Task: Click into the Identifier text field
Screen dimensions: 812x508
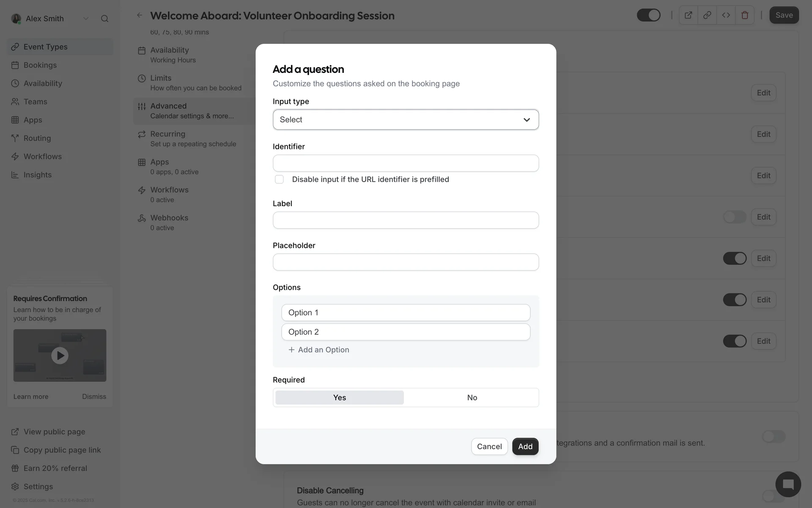Action: 406,163
